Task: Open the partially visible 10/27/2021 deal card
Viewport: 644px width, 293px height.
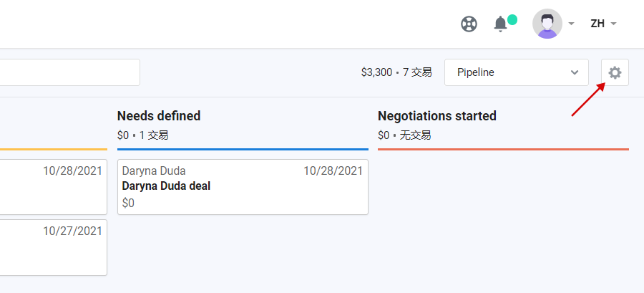Action: point(54,247)
